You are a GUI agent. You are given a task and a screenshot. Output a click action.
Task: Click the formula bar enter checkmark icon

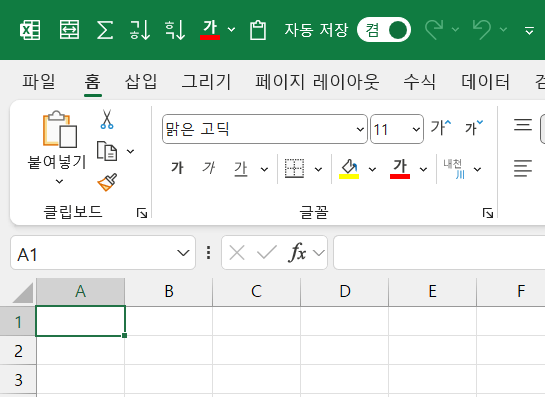(x=267, y=253)
